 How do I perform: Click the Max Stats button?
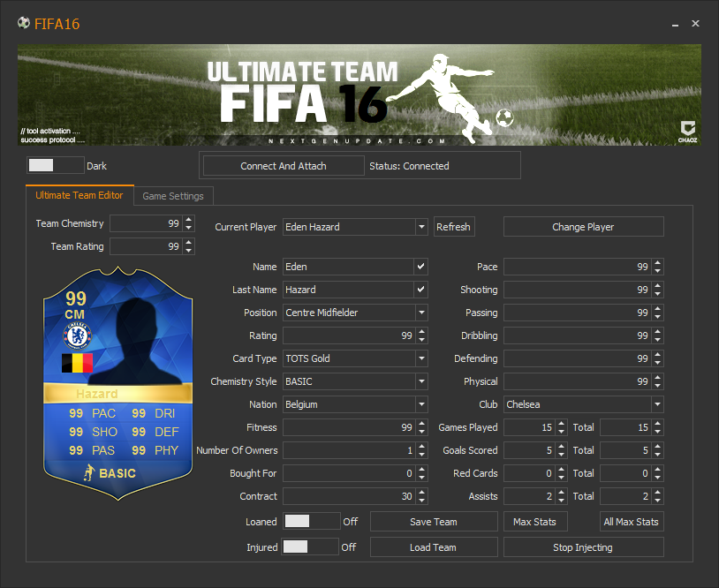pyautogui.click(x=535, y=522)
